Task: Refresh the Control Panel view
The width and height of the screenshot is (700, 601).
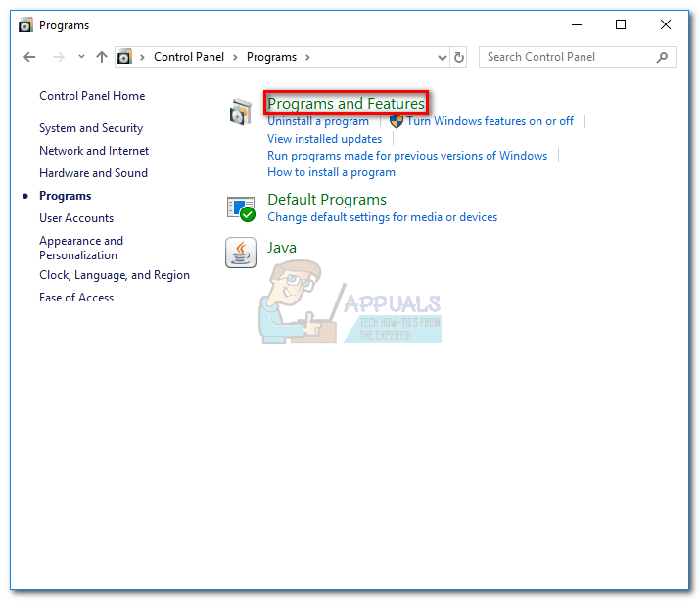Action: [459, 57]
